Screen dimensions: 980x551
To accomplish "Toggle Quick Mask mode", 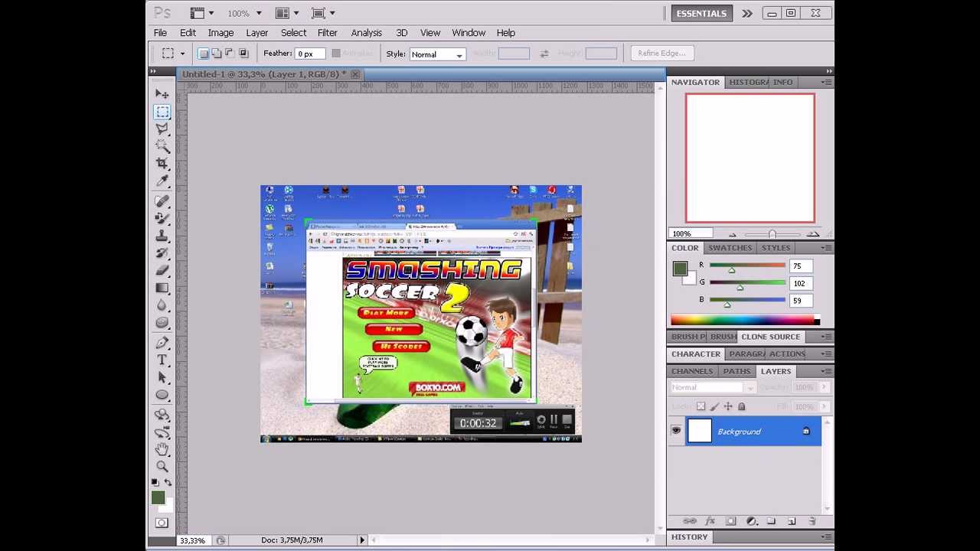I will pos(162,523).
